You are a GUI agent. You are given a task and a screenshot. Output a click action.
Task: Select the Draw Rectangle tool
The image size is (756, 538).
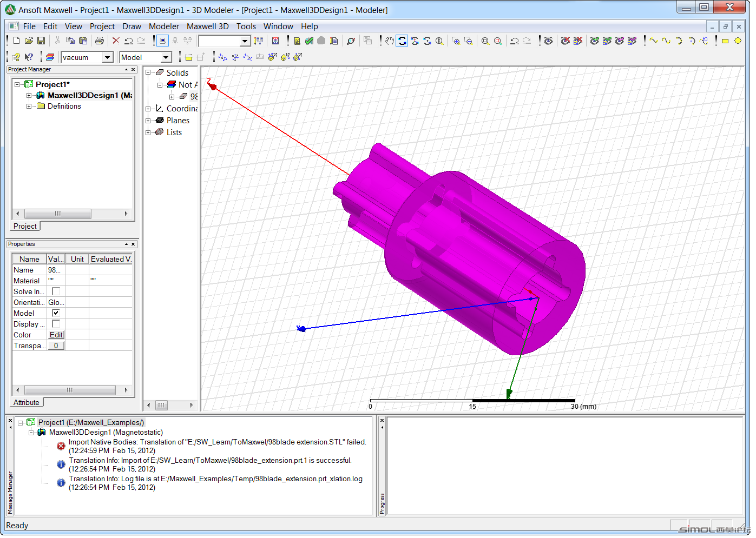[725, 41]
